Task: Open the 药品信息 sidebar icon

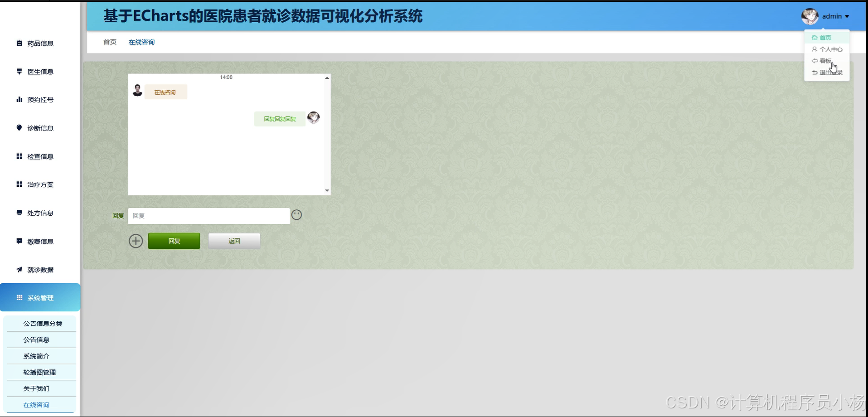Action: (x=19, y=43)
